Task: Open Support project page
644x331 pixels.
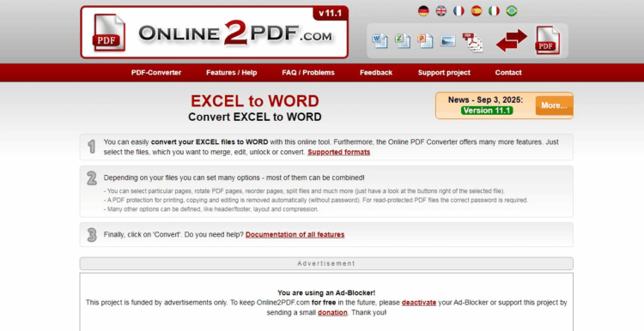Action: pos(444,73)
